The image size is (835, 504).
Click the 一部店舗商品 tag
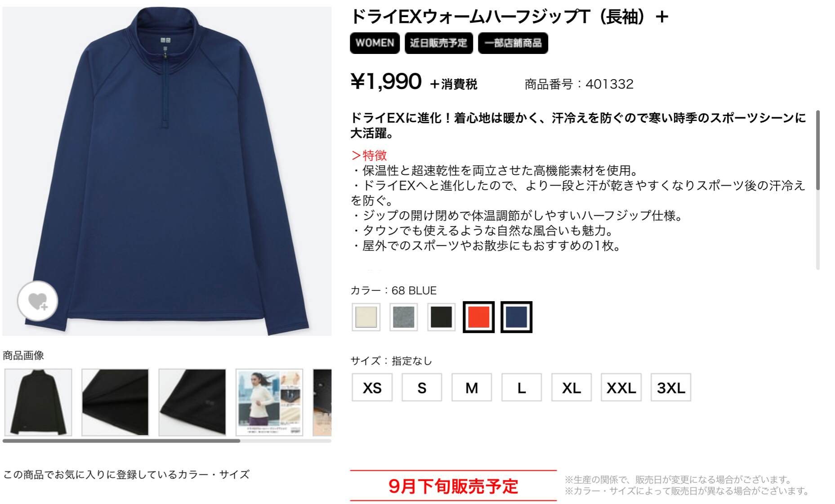pyautogui.click(x=513, y=43)
